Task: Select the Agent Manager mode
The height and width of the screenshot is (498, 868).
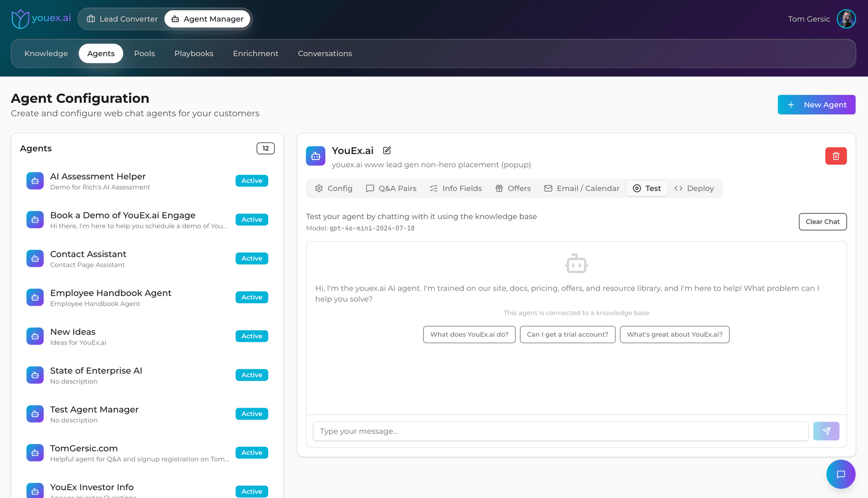Action: 207,19
